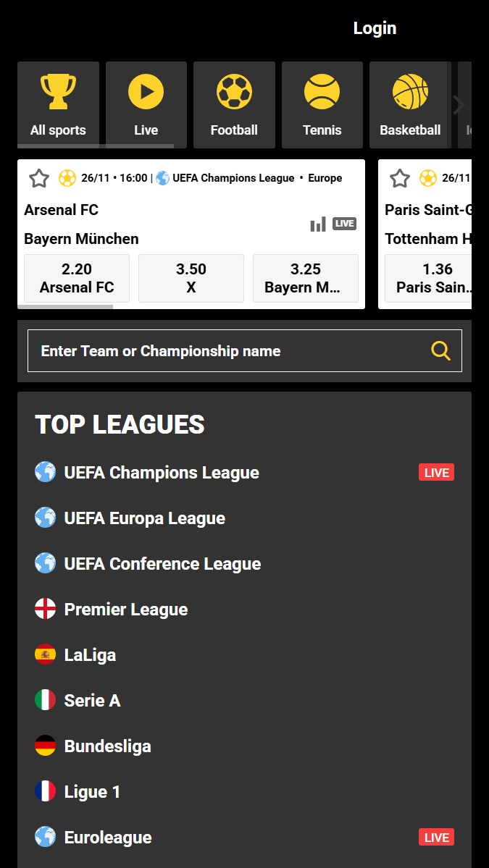
Task: Click the Live play icon
Action: [x=146, y=91]
